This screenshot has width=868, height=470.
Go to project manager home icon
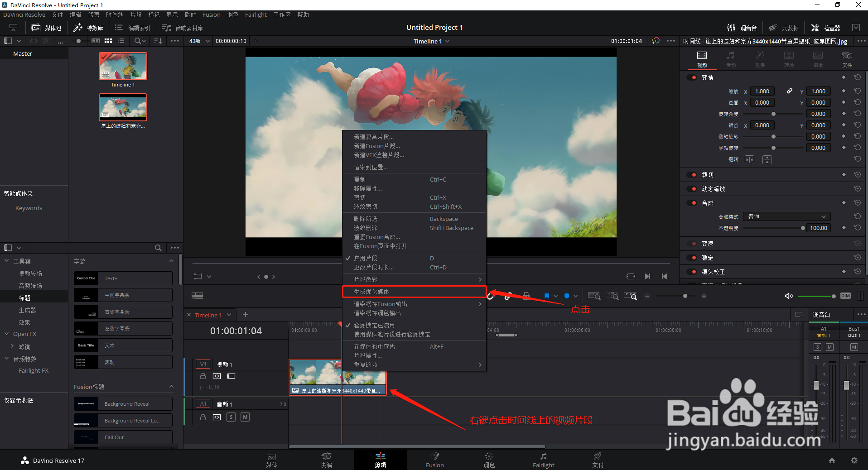tap(832, 460)
